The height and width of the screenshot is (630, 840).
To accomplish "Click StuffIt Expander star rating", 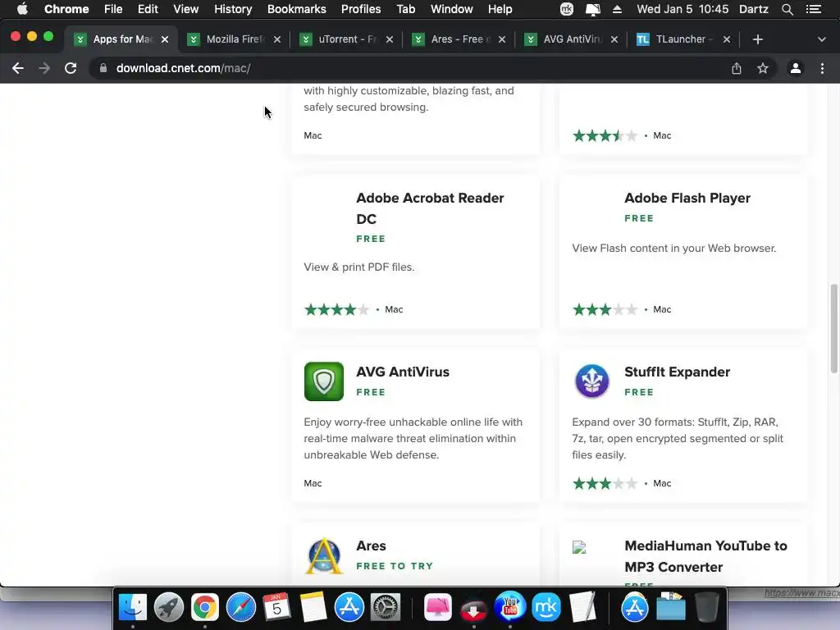I will [605, 483].
